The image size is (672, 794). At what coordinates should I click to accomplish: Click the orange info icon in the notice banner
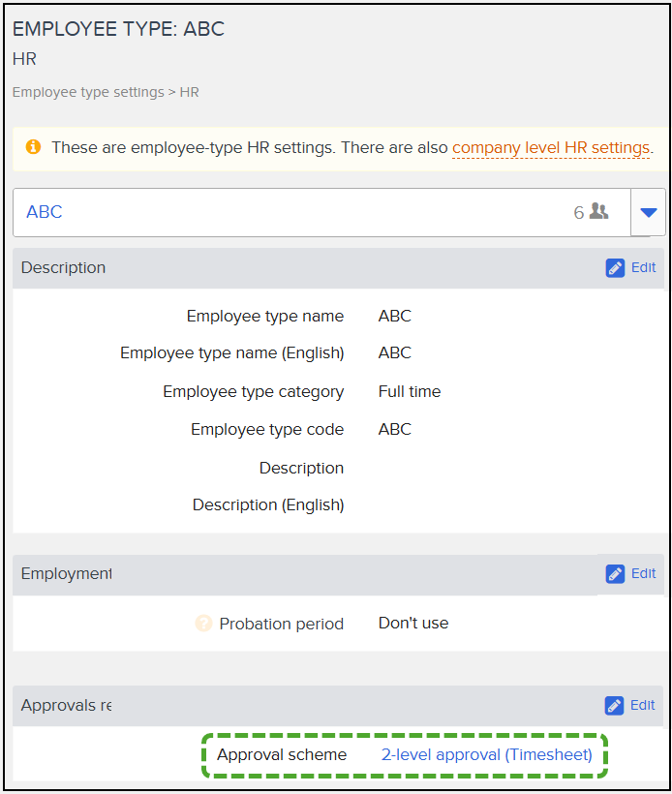34,147
